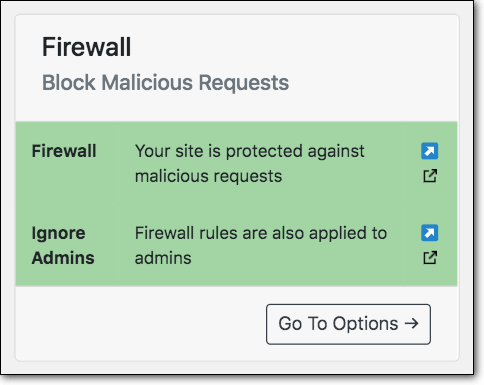Click 'malicious requests' in the Firewall status line

(208, 176)
